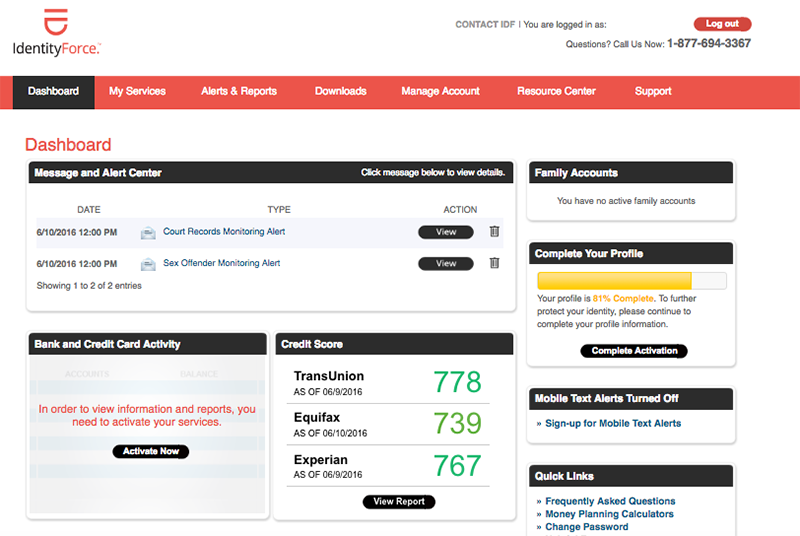800x536 pixels.
Task: View the Court Records Monitoring Alert
Action: [445, 232]
